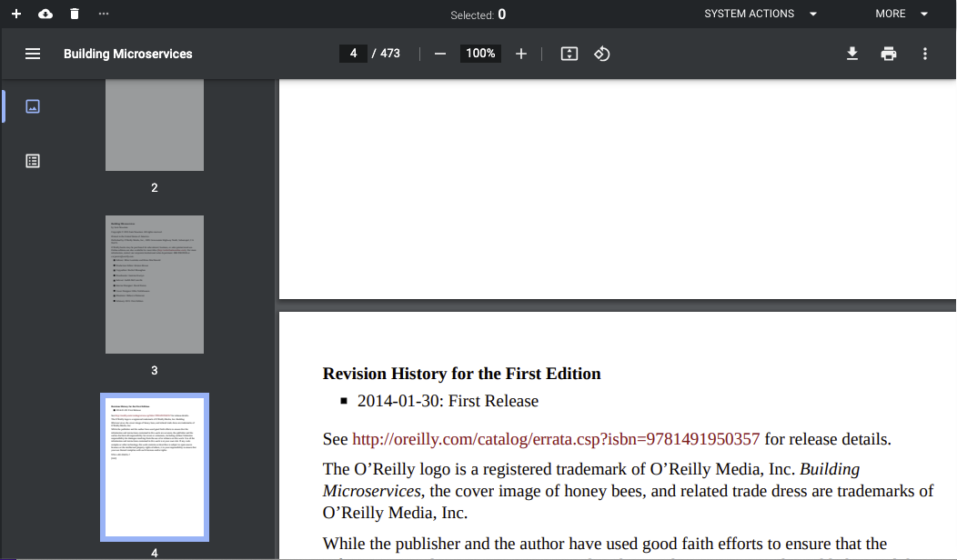
Task: Zoom out with minus button
Action: (440, 54)
